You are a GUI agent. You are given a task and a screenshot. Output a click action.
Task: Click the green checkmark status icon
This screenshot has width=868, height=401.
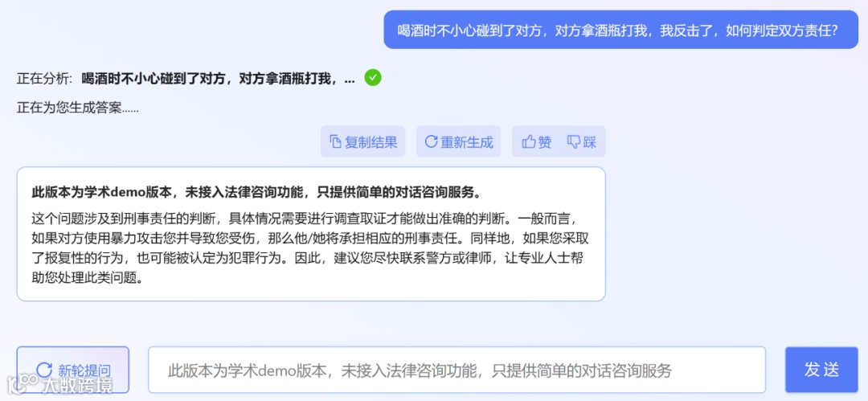373,78
